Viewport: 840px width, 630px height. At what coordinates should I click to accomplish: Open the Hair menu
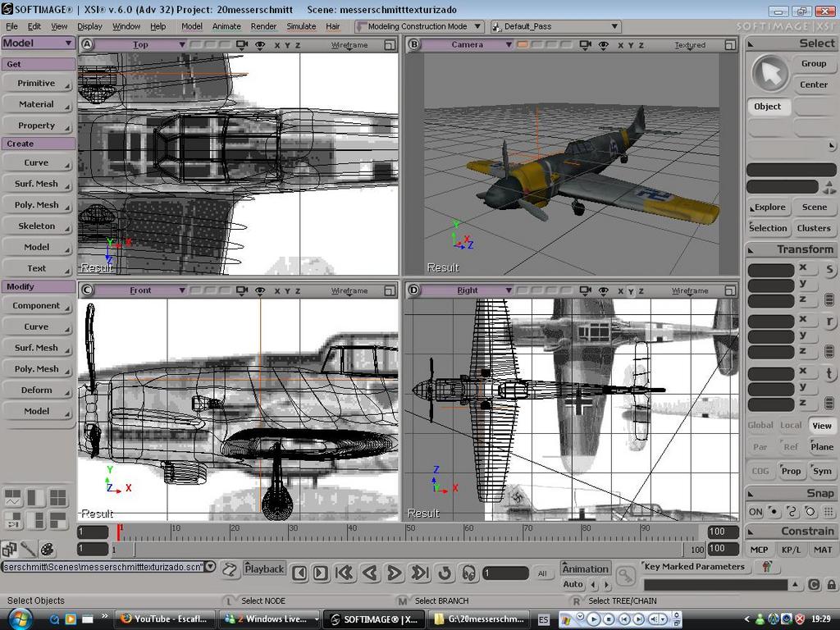pos(333,26)
